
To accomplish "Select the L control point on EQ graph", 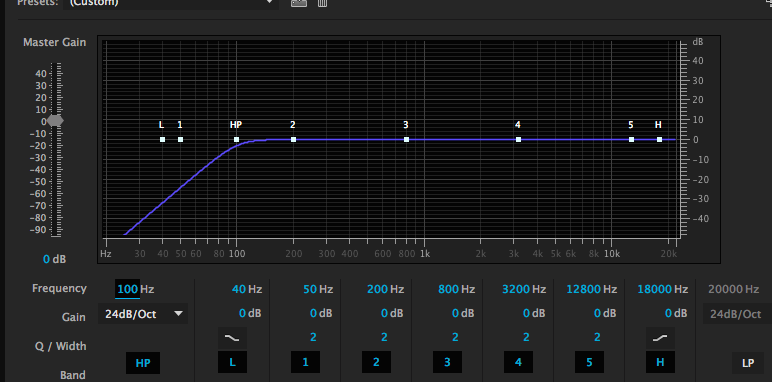I will (162, 140).
